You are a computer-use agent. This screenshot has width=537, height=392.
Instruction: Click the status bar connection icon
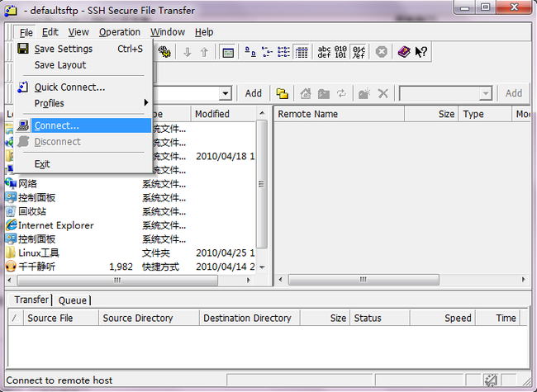(x=491, y=380)
